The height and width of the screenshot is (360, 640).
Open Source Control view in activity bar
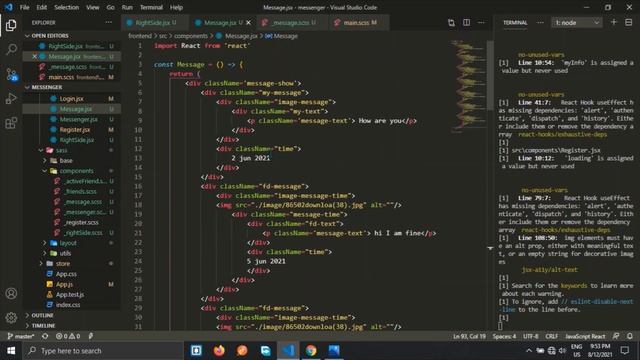pyautogui.click(x=11, y=74)
